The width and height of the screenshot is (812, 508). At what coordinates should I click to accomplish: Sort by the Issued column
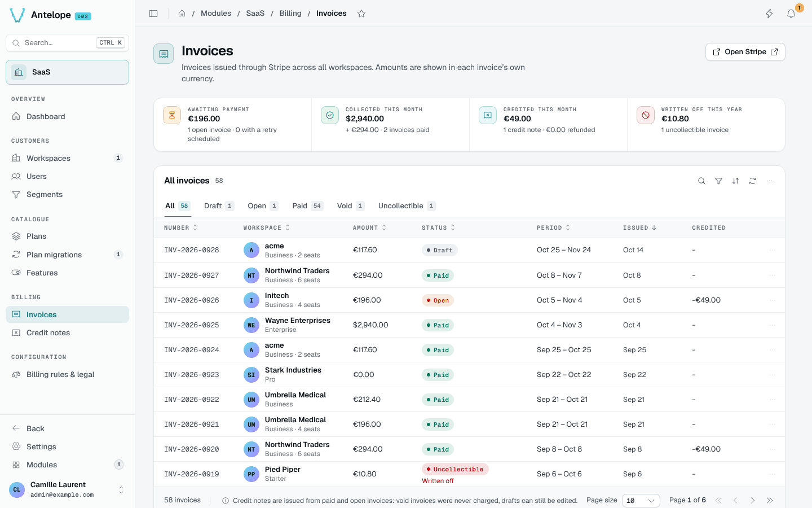click(639, 228)
